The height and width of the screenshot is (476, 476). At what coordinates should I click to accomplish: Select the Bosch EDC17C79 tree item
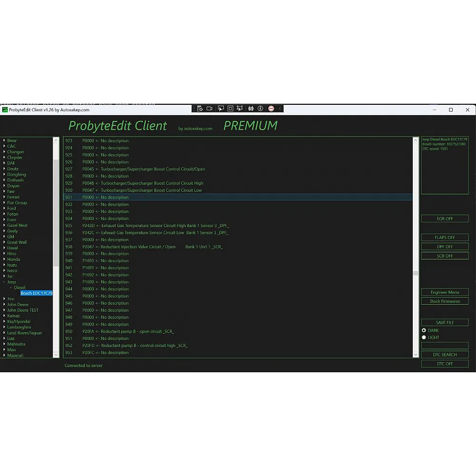coord(36,293)
